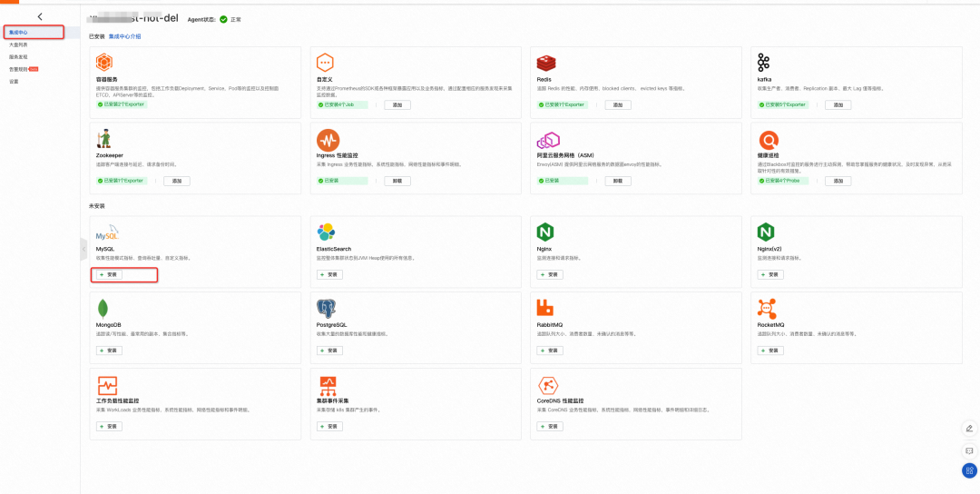Screen dimensions: 980x494
Task: Click the 健康巡检 magnifier icon
Action: pos(769,140)
